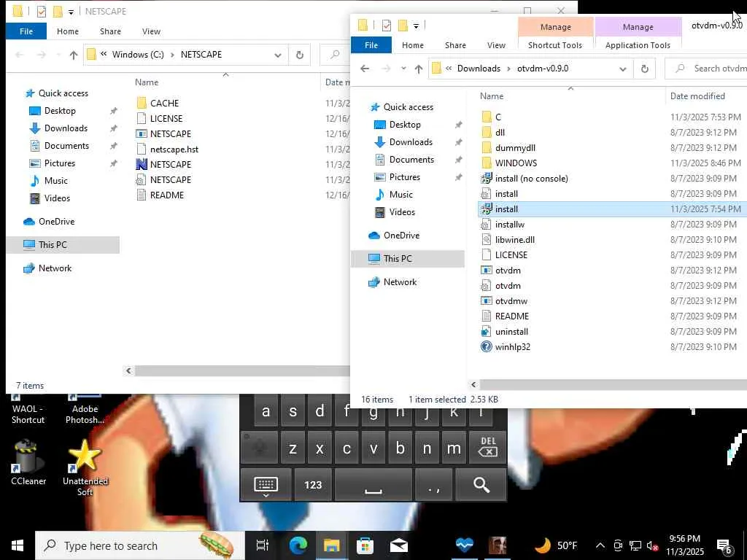Open quick access toolbar dropdown in NETSCAPE window
Screen dimensions: 747x560
(x=71, y=12)
